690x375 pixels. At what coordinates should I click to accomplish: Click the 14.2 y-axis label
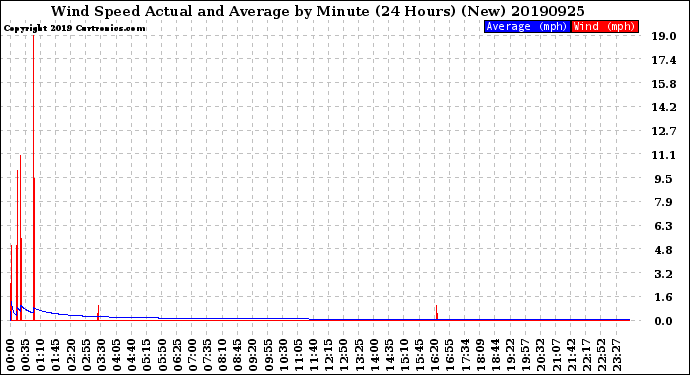tap(663, 107)
